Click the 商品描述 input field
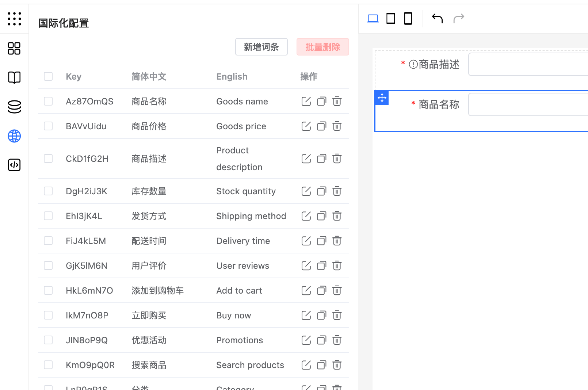The width and height of the screenshot is (588, 390). click(528, 64)
